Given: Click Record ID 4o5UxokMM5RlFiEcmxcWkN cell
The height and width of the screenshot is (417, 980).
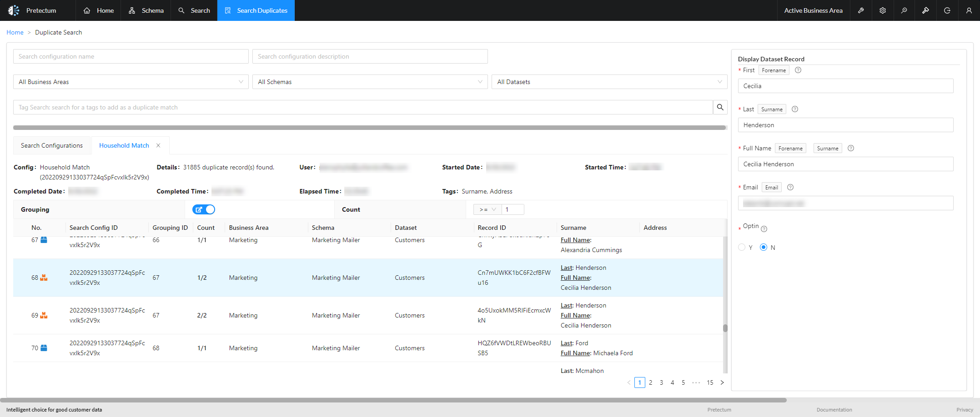Looking at the screenshot, I should [514, 315].
